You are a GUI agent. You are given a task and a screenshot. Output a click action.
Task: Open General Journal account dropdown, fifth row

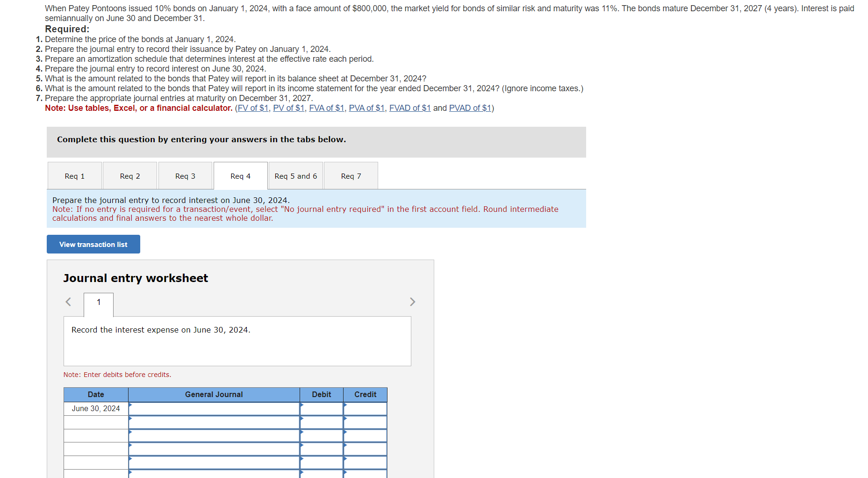point(214,463)
